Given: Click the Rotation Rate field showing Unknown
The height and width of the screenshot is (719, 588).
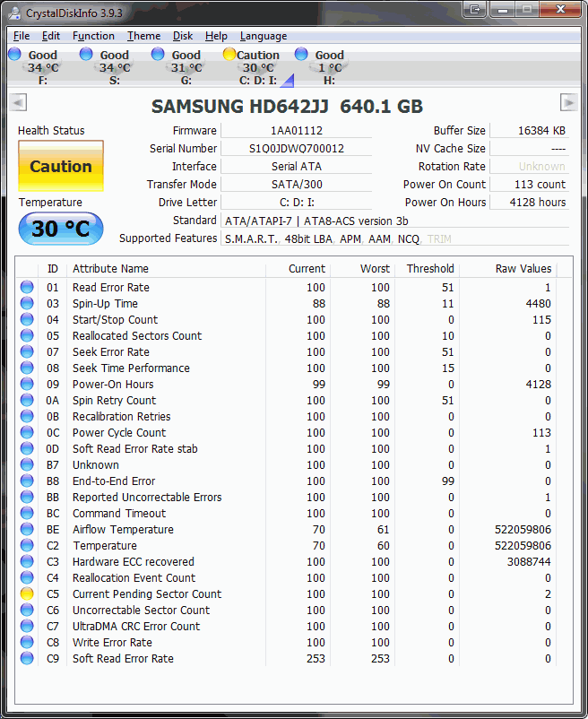Looking at the screenshot, I should click(x=530, y=167).
